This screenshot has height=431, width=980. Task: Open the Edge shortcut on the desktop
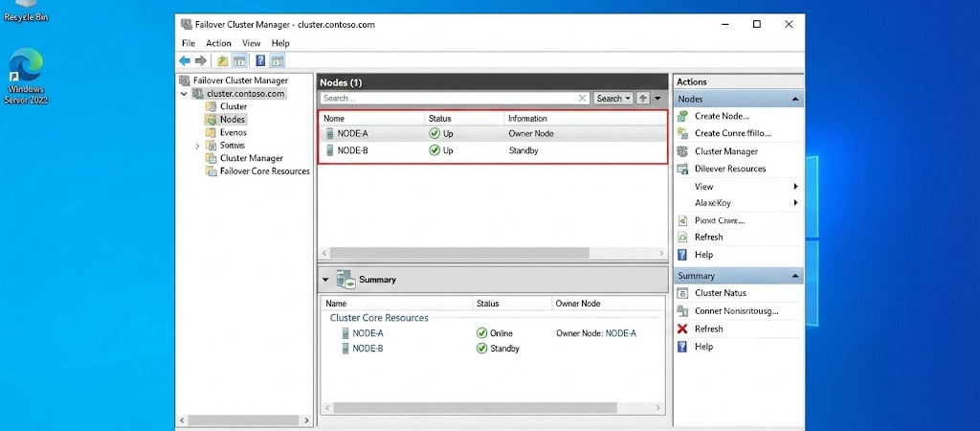25,67
